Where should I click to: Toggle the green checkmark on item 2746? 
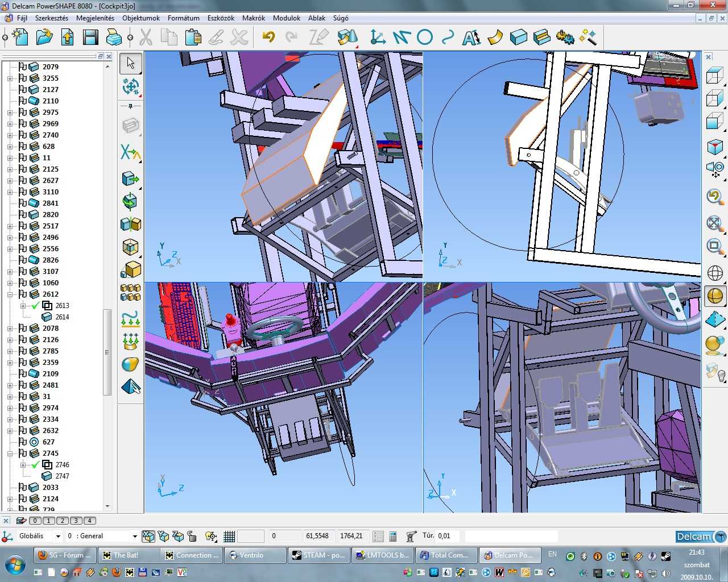[x=35, y=465]
